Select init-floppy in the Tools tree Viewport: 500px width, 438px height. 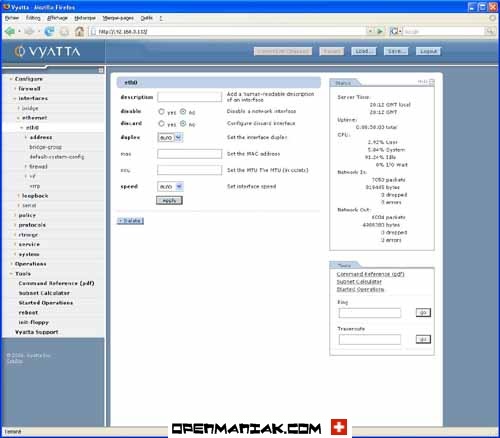click(34, 322)
